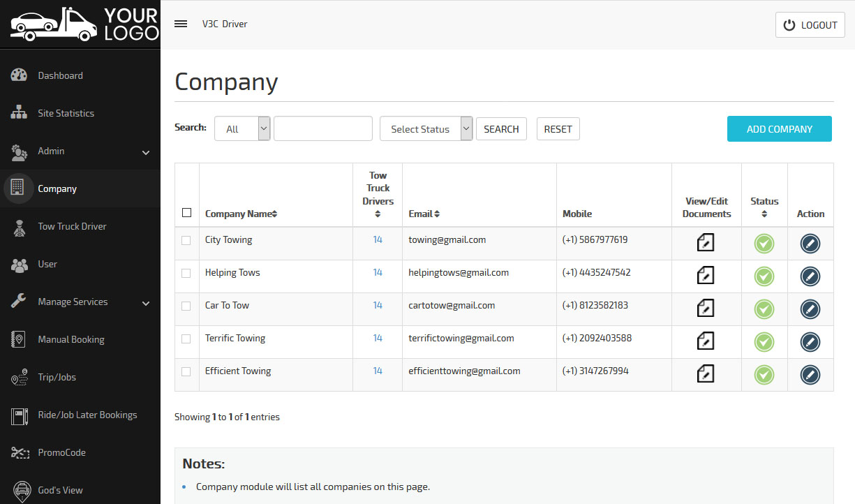Open documents icon for Terrific Towing
Screen dimensions: 855x504
(706, 341)
